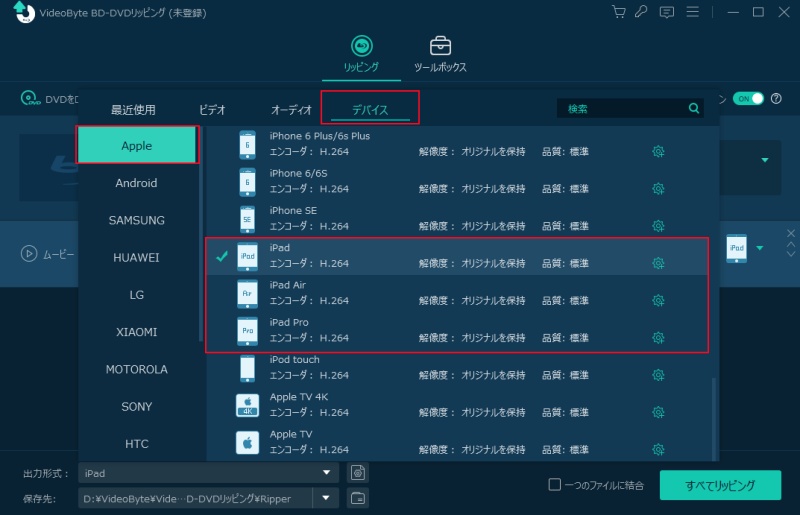Select the iPhone 6 Plus/6s Plus device icon
This screenshot has height=515, width=800.
[247, 144]
